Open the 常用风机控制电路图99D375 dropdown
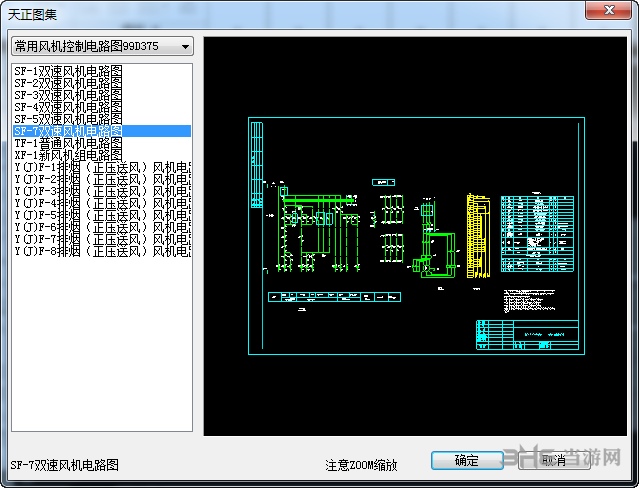The height and width of the screenshot is (488, 639). point(100,46)
